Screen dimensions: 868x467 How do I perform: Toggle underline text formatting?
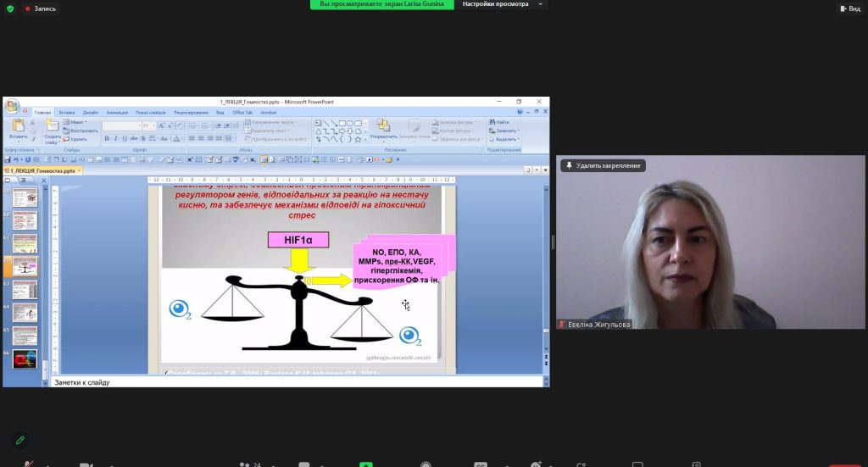point(124,138)
